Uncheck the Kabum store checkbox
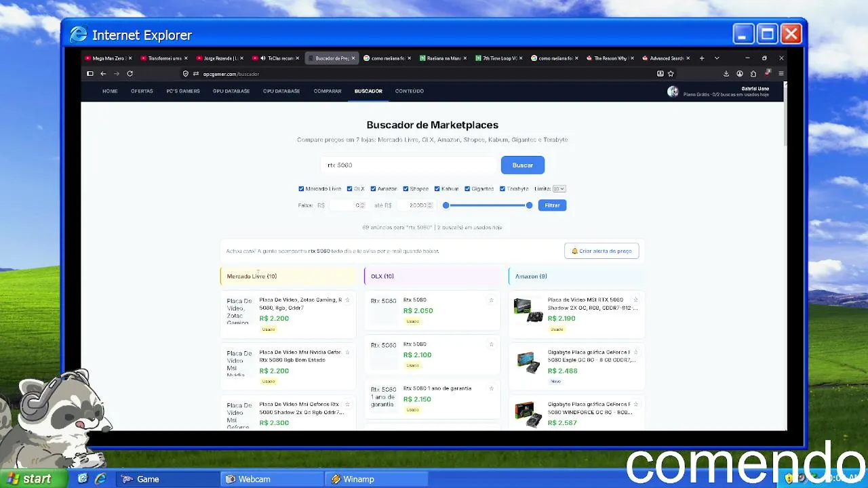Screen dimensions: 868x488 (x=437, y=189)
